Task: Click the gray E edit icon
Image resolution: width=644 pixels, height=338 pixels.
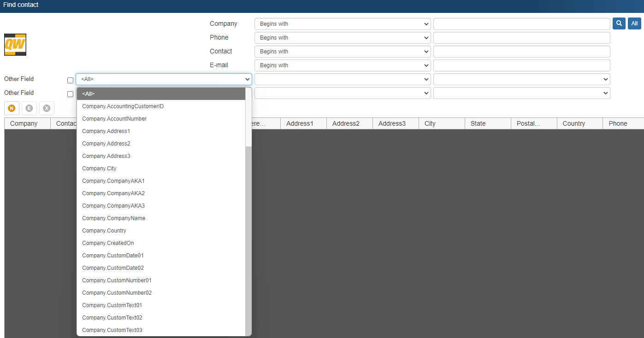Action: [29, 108]
